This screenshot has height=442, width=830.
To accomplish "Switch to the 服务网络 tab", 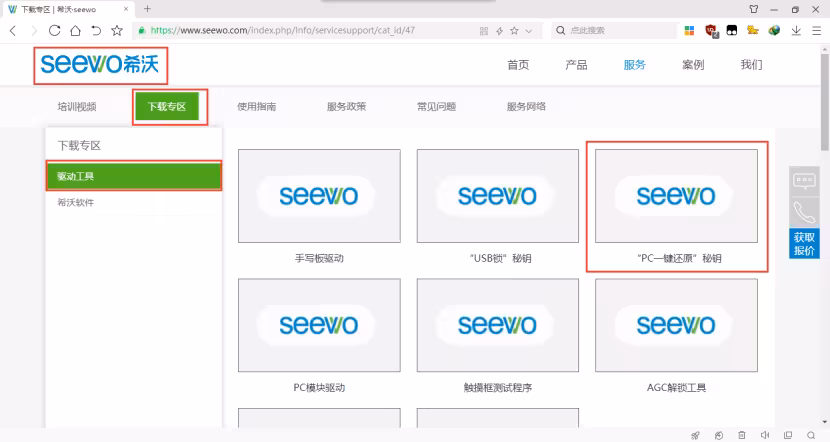I will point(526,106).
